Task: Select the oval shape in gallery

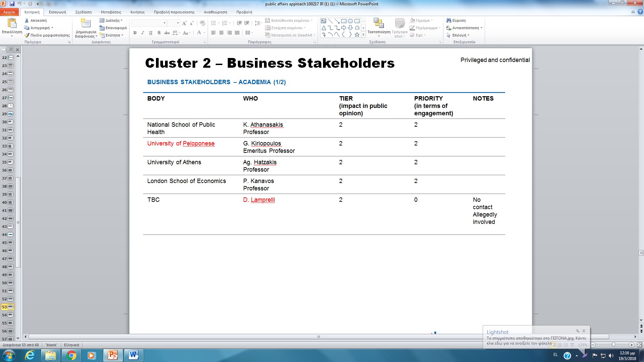Action: (x=351, y=21)
